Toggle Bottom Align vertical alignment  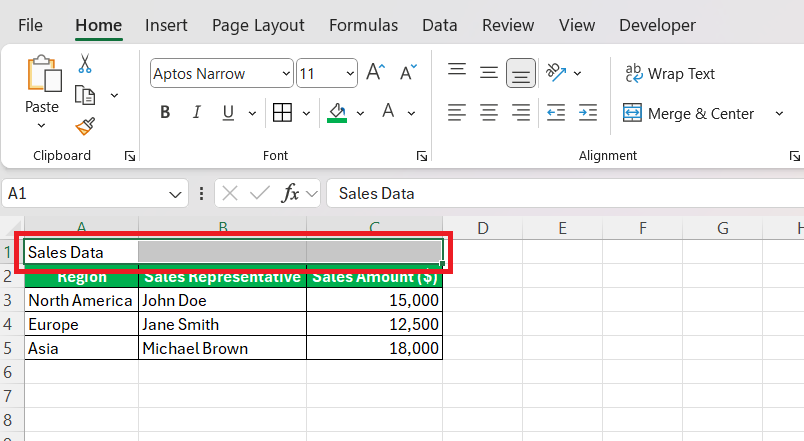tap(521, 73)
